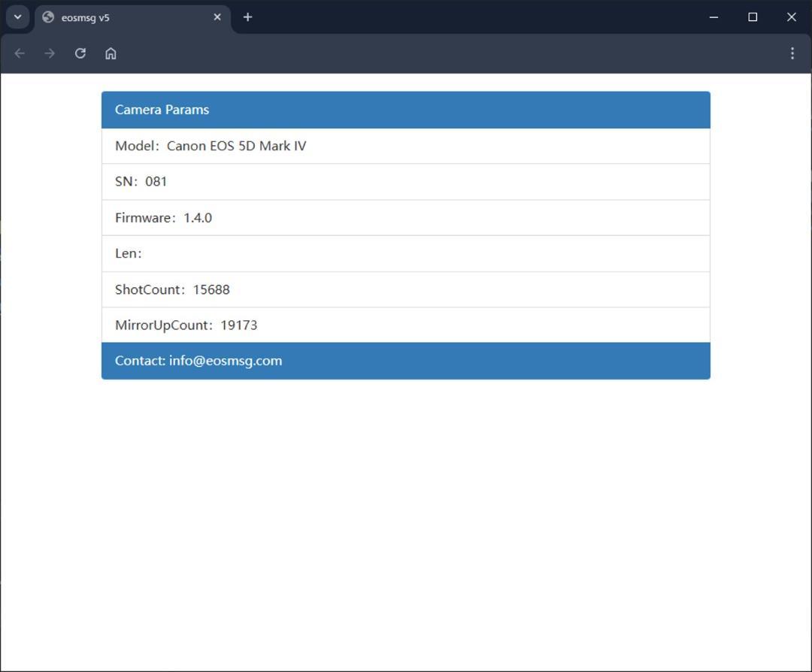The width and height of the screenshot is (812, 672).
Task: Open the tab search dropdown arrow
Action: pos(17,17)
